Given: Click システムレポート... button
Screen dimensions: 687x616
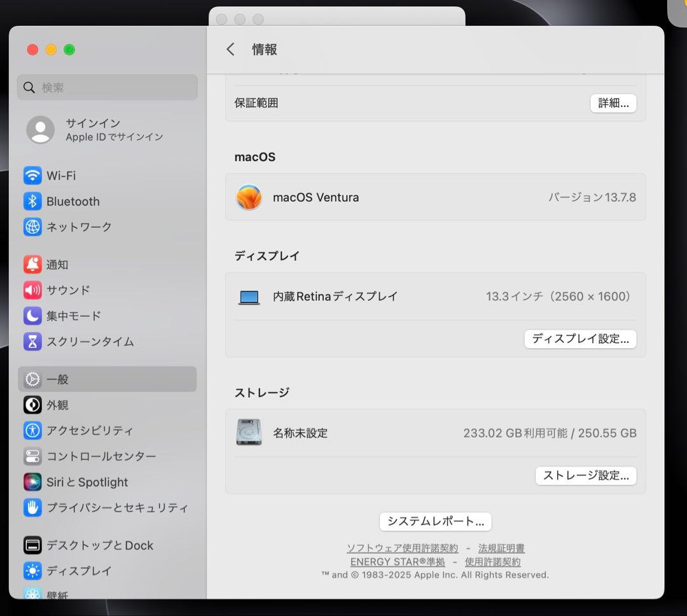Looking at the screenshot, I should [435, 521].
